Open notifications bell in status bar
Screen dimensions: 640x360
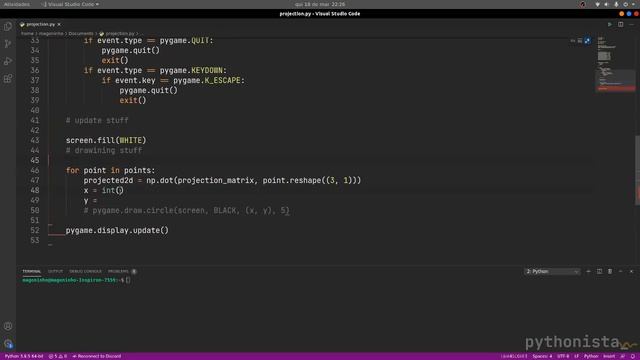(633, 356)
